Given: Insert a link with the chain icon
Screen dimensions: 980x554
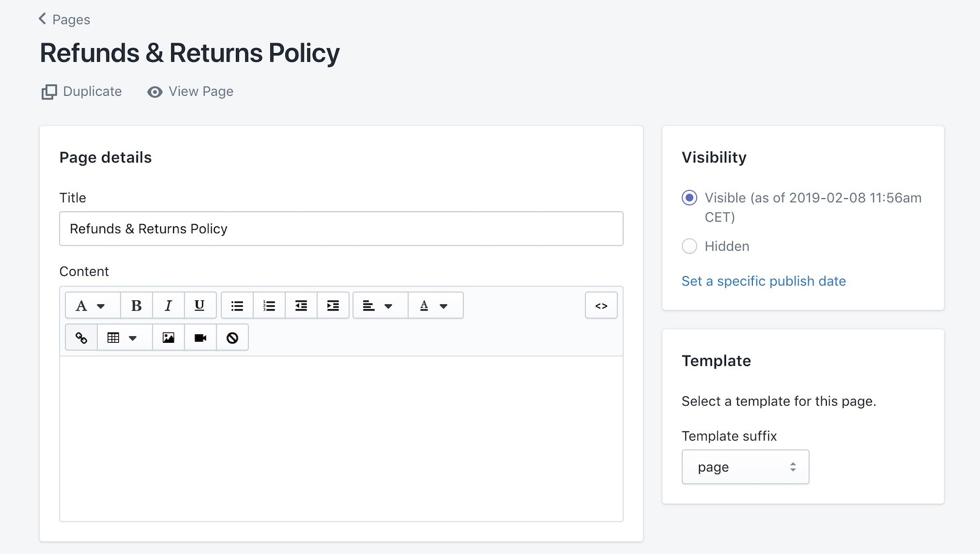Looking at the screenshot, I should 81,337.
